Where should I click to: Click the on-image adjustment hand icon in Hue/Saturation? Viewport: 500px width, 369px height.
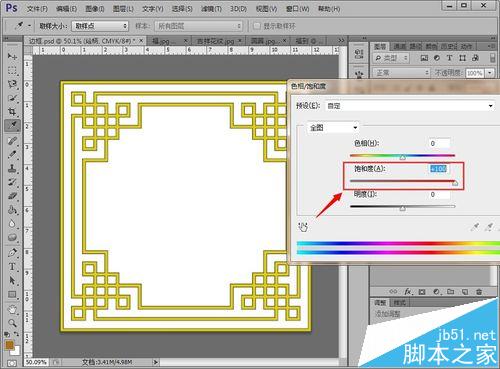tap(303, 227)
